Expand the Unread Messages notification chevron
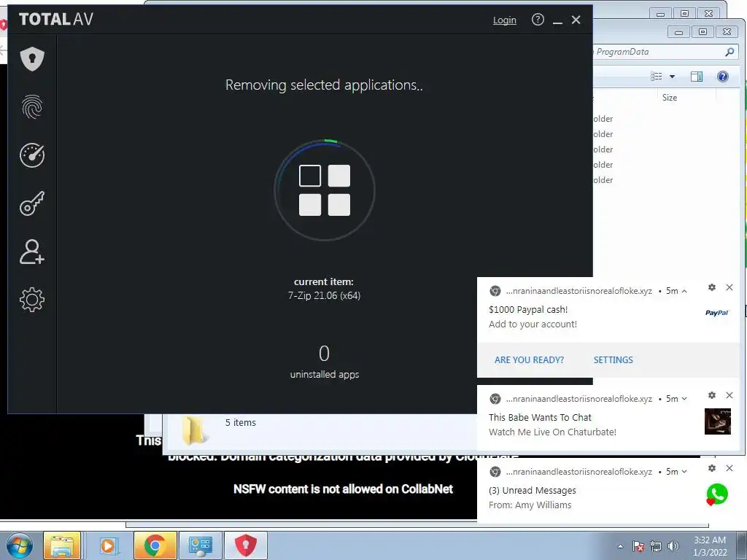The height and width of the screenshot is (560, 747). [x=684, y=472]
